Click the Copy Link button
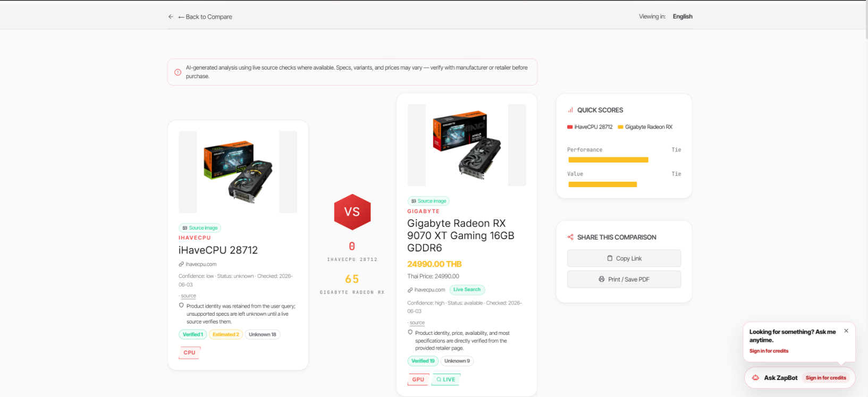The width and height of the screenshot is (868, 397). [x=624, y=258]
